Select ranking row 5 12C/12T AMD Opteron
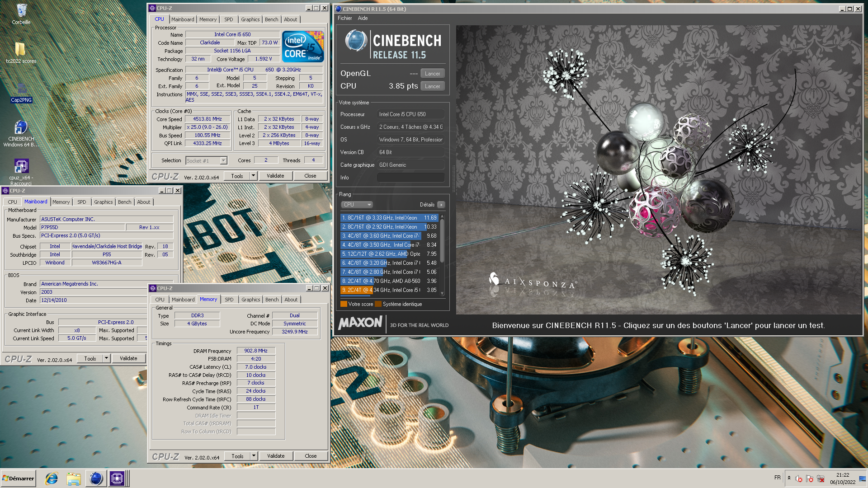Image resolution: width=868 pixels, height=488 pixels. tap(389, 254)
